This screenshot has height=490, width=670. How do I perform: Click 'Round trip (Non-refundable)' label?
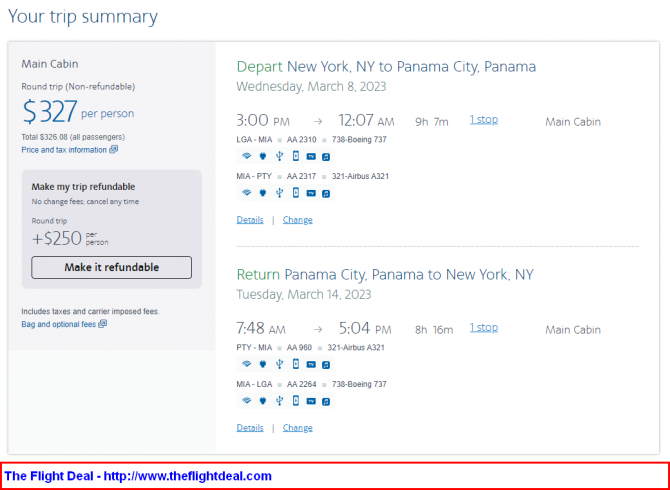coord(78,87)
